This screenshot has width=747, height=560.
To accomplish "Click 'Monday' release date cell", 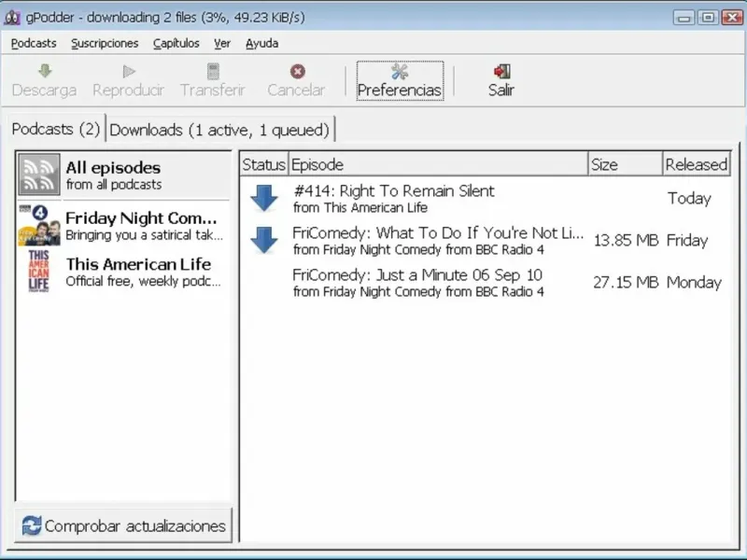I will tap(694, 282).
